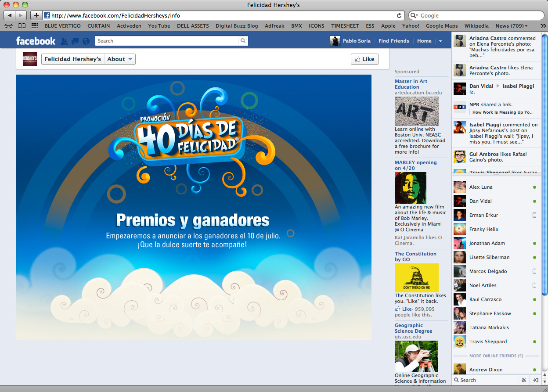This screenshot has height=392, width=548.
Task: Click the Geographic Science ad photo
Action: point(417,356)
